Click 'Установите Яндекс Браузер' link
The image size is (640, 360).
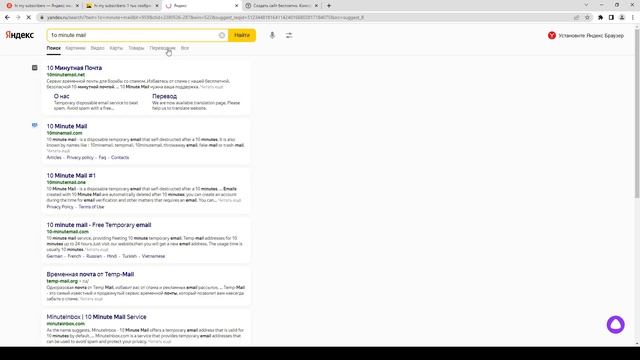click(591, 36)
